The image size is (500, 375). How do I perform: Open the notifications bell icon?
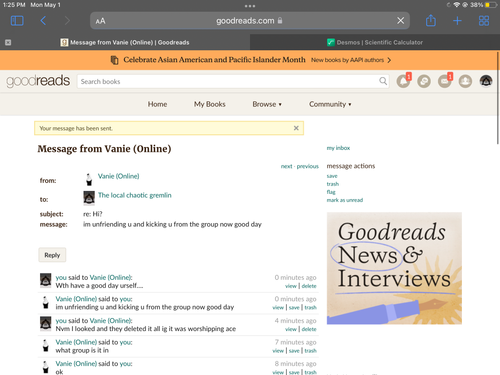403,81
